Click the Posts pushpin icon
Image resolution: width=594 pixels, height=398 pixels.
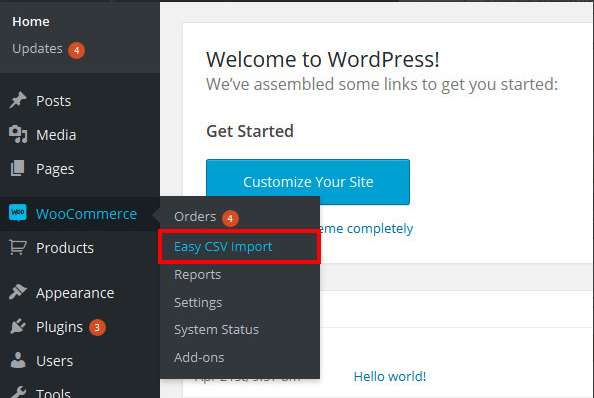point(18,100)
